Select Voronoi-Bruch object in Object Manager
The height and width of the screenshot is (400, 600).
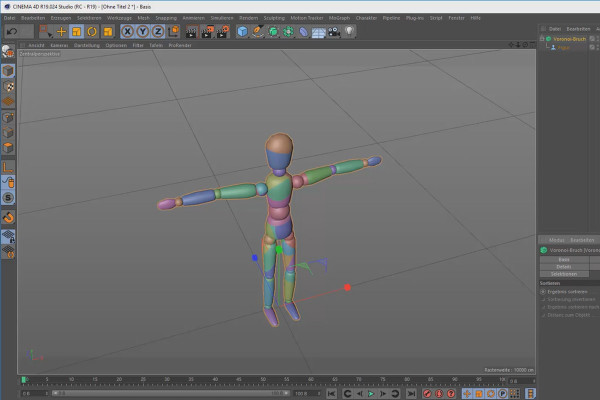(x=569, y=39)
